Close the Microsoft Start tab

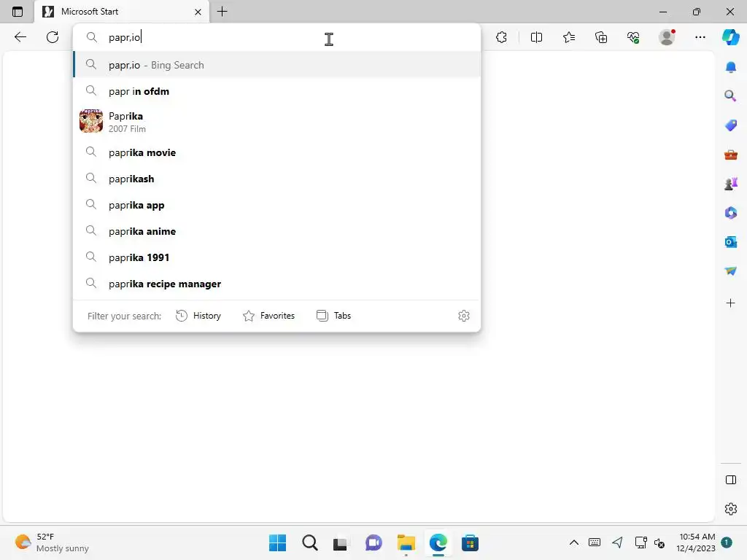198,12
